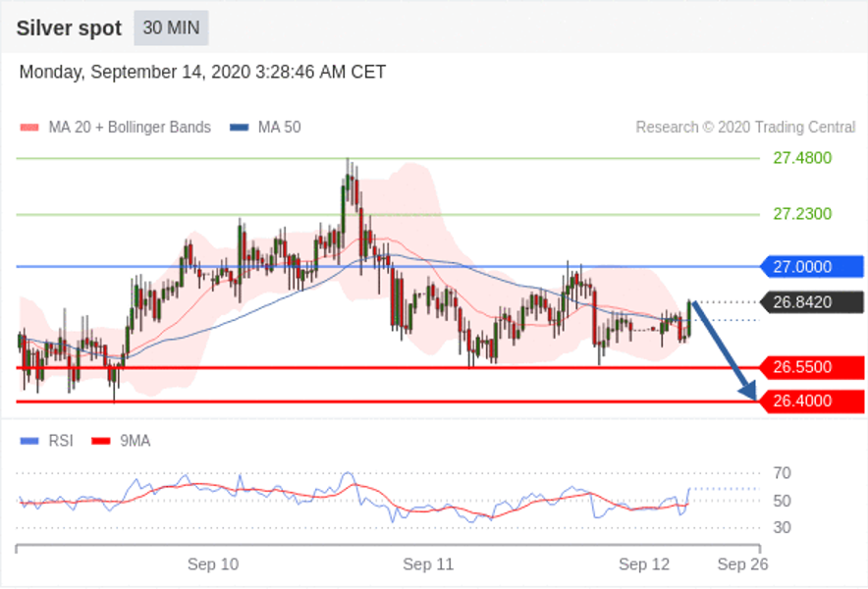Click the dark 26.8420 current price tag
The width and height of the screenshot is (868, 589).
pyautogui.click(x=811, y=302)
